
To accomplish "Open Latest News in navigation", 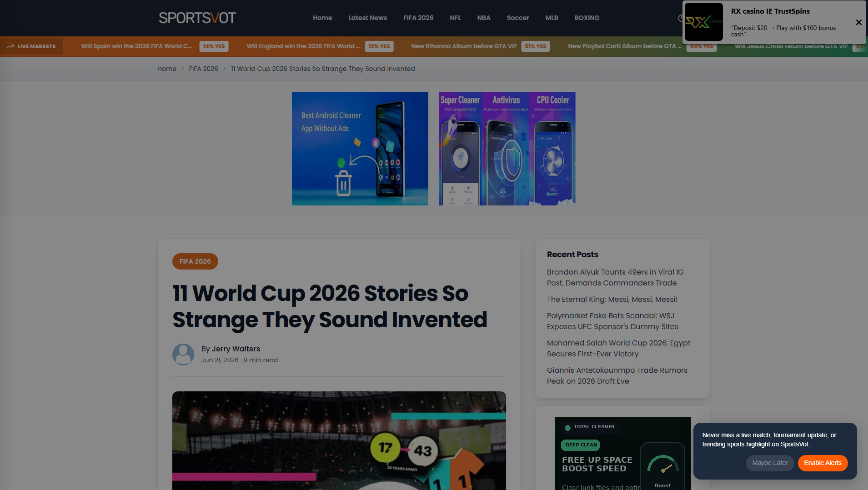I will coord(367,18).
